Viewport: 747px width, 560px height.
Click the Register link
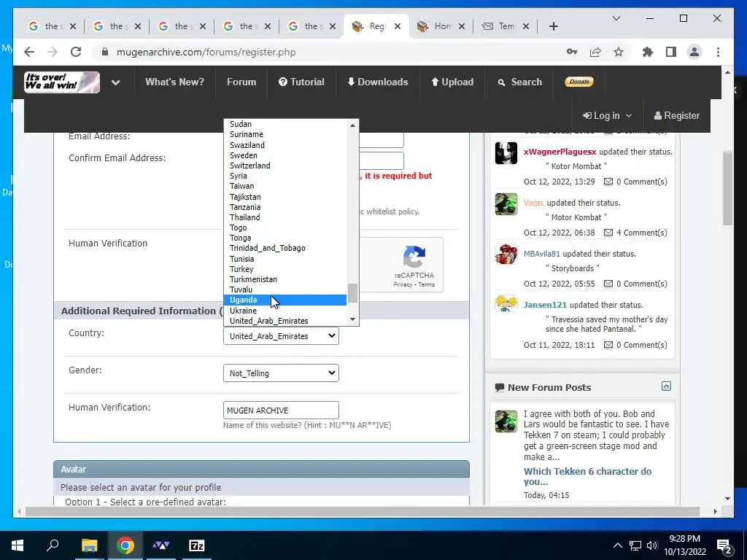tap(676, 116)
